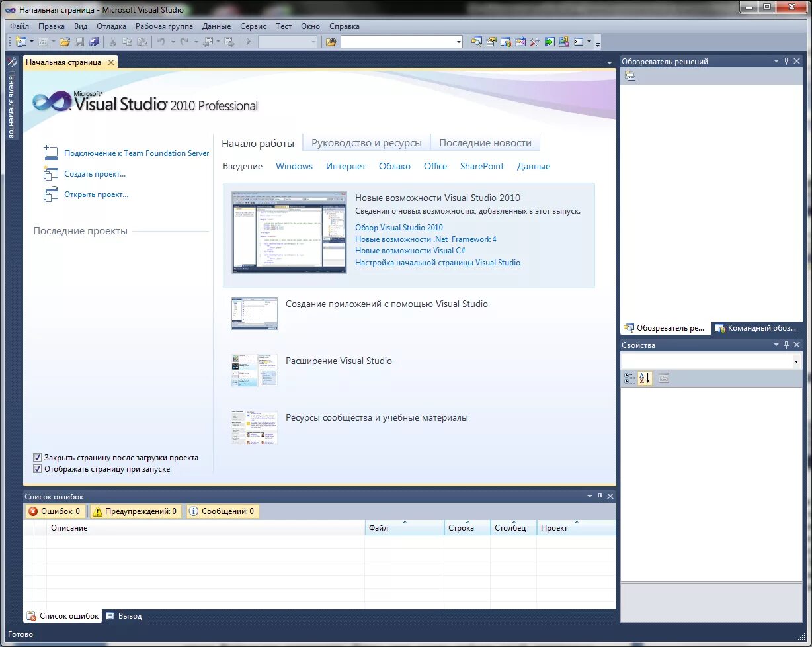
Task: Toggle 'Закрыть страницу после загрузки проекта' checkbox
Action: (38, 458)
